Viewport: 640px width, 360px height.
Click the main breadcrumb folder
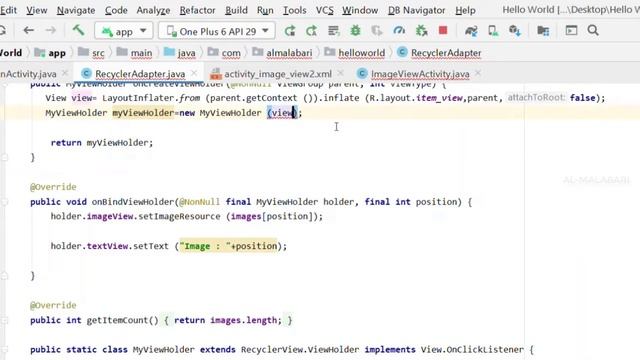coord(134,53)
